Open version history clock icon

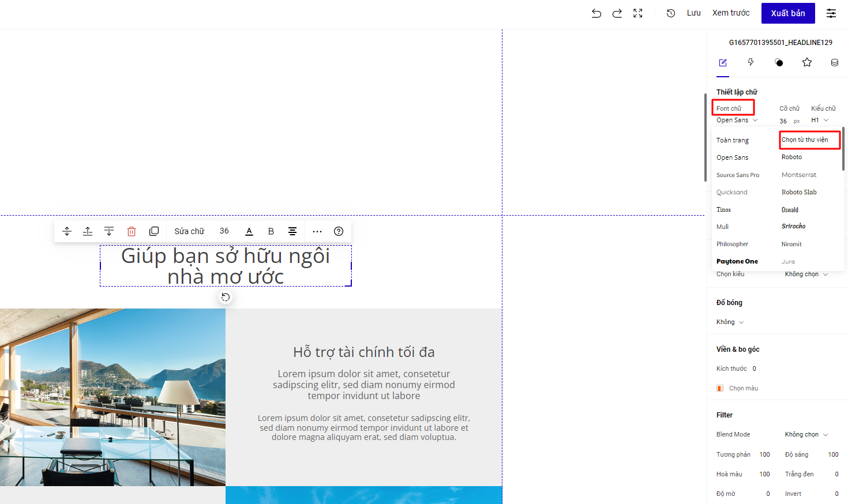(670, 13)
